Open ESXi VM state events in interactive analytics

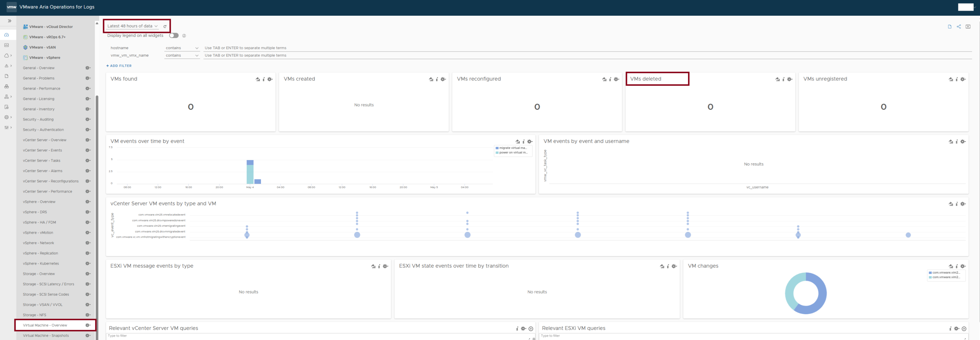662,266
